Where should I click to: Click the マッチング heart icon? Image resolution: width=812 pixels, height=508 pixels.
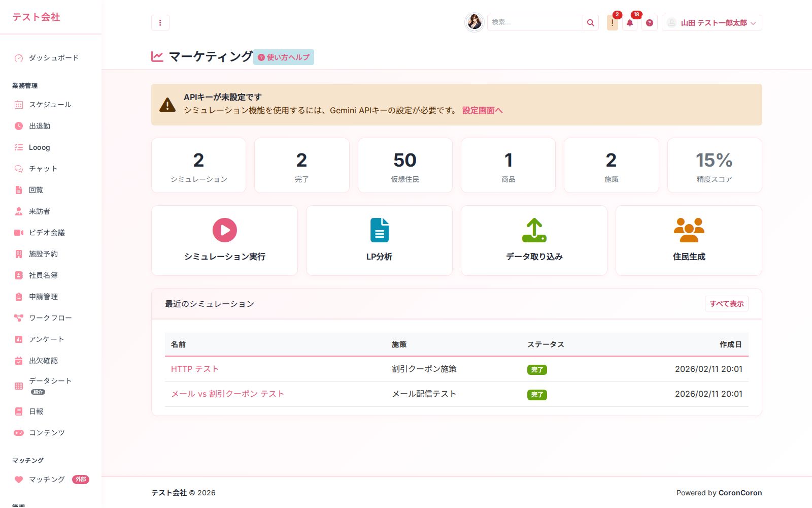19,480
